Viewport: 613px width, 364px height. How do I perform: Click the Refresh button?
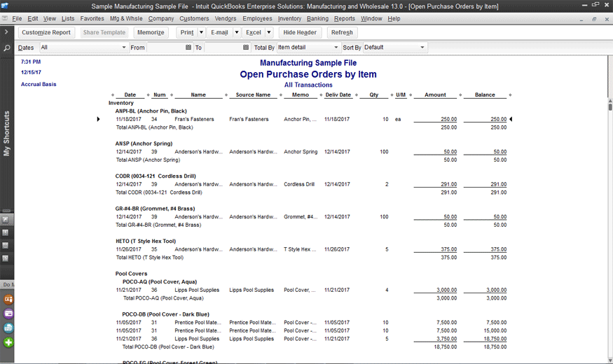tap(342, 32)
